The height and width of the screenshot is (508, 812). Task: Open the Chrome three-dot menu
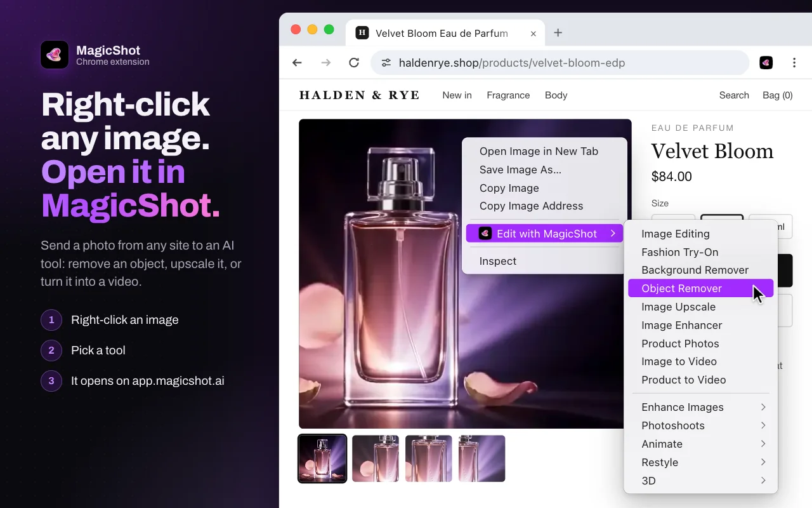coord(794,63)
